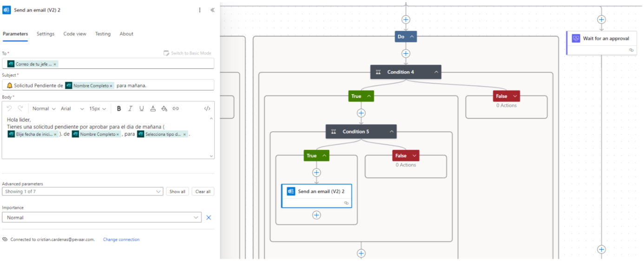Click the insert link icon
This screenshot has width=644, height=261.
click(176, 108)
